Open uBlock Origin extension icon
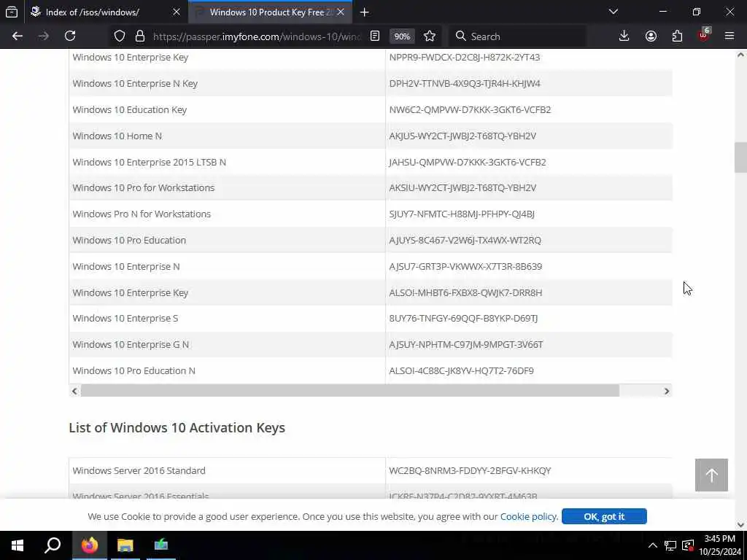Viewport: 747px width, 560px height. [x=704, y=35]
